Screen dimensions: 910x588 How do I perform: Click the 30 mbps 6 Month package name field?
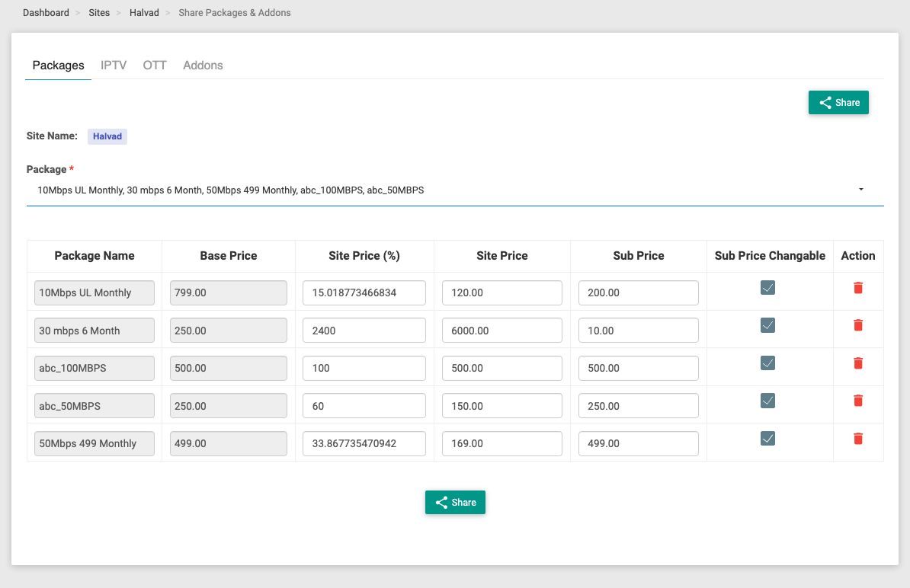pyautogui.click(x=94, y=331)
